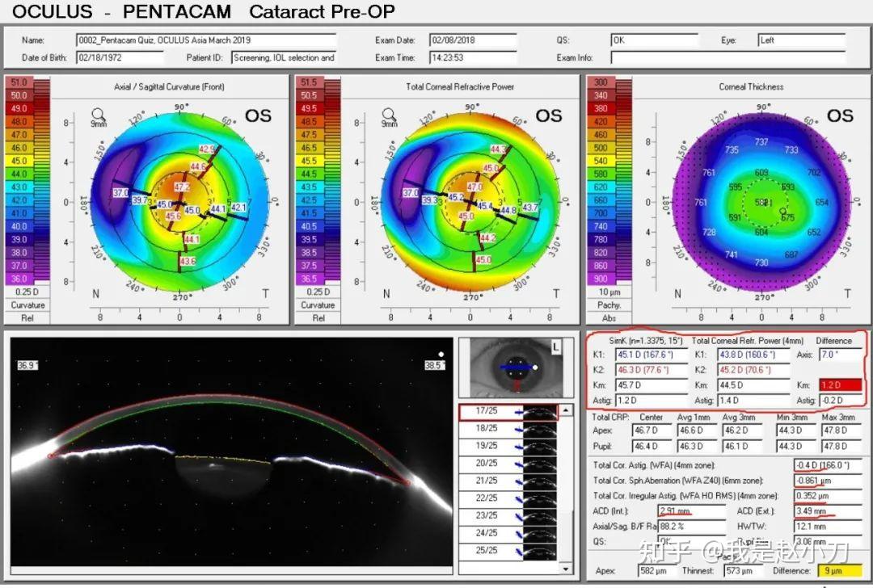This screenshot has height=588, width=873.
Task: Click the 0.25 D step box under the curvature scale
Action: 27,292
